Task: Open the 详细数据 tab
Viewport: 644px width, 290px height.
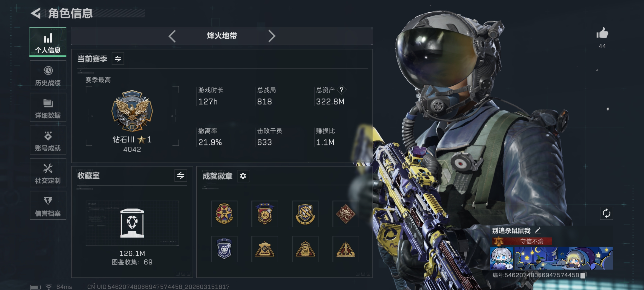Action: point(48,107)
